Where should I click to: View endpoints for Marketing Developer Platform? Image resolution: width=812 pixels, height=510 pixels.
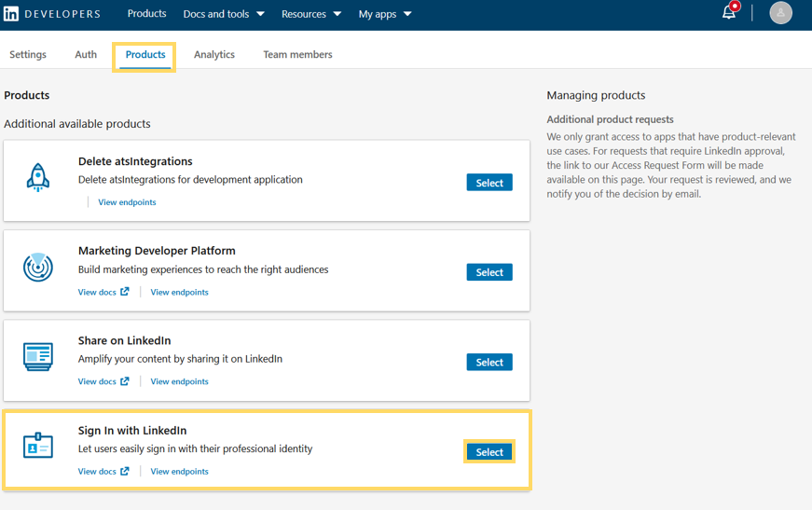(x=180, y=292)
